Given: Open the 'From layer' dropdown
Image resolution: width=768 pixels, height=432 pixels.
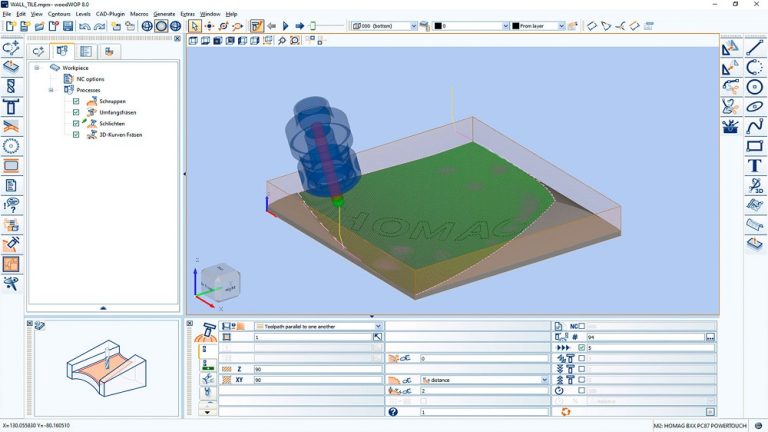Looking at the screenshot, I should 561,26.
